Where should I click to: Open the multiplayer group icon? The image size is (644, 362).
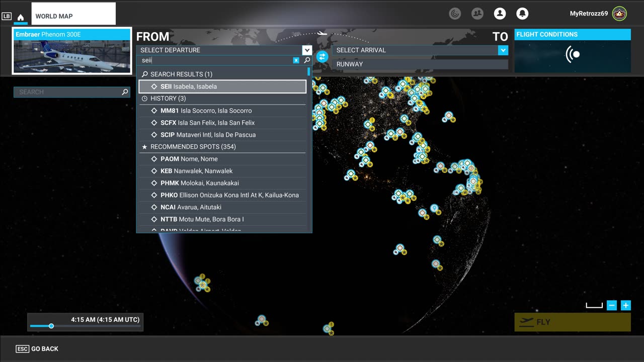477,14
